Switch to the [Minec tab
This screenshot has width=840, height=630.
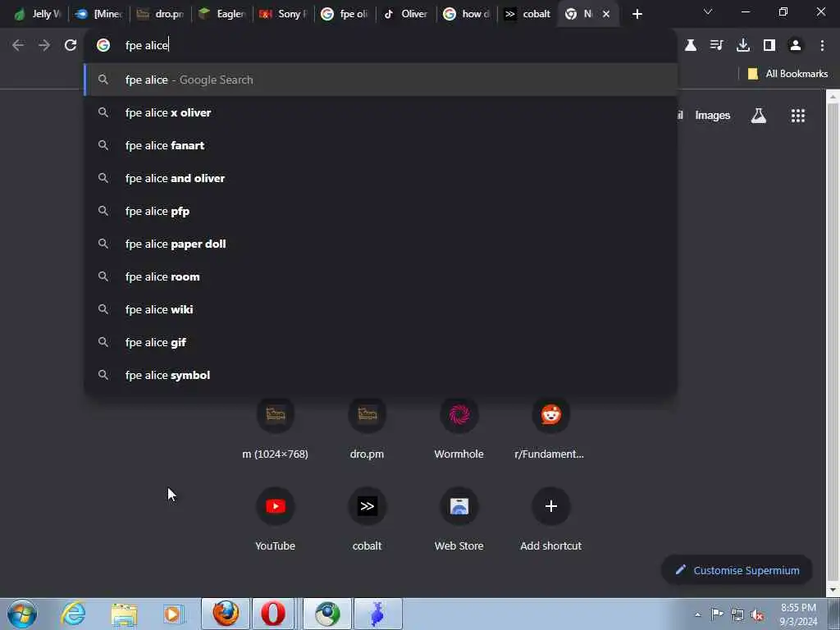100,14
